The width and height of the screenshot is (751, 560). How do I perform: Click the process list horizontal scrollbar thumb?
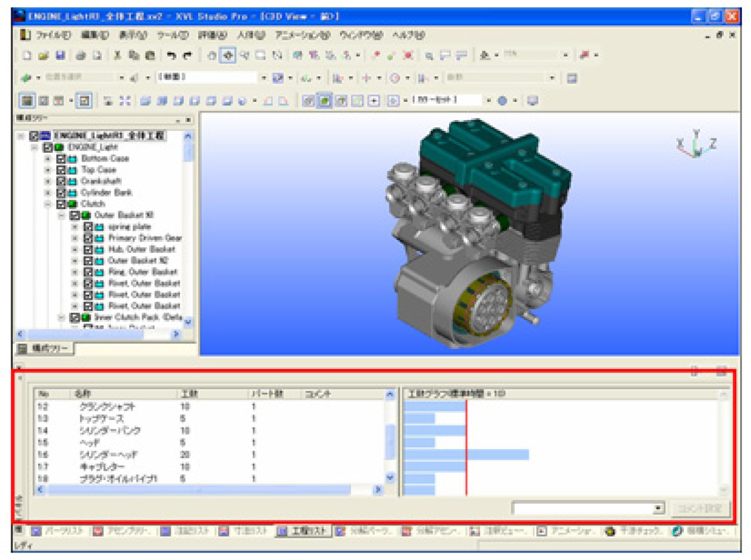pyautogui.click(x=199, y=490)
